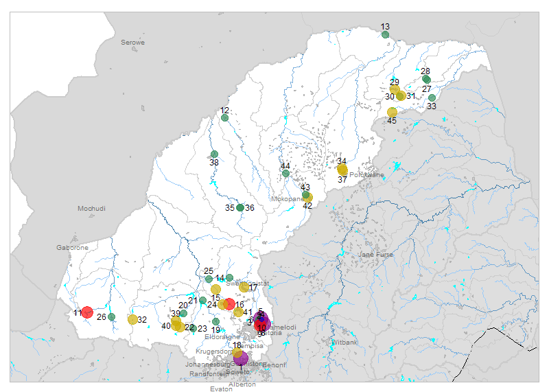Screen dimensions: 549x392
Task: Select the green marker beside label 28
Action: point(426,79)
